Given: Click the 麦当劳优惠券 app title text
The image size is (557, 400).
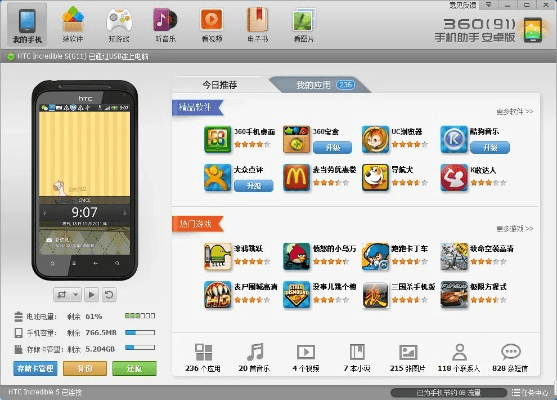Looking at the screenshot, I should pyautogui.click(x=335, y=170).
